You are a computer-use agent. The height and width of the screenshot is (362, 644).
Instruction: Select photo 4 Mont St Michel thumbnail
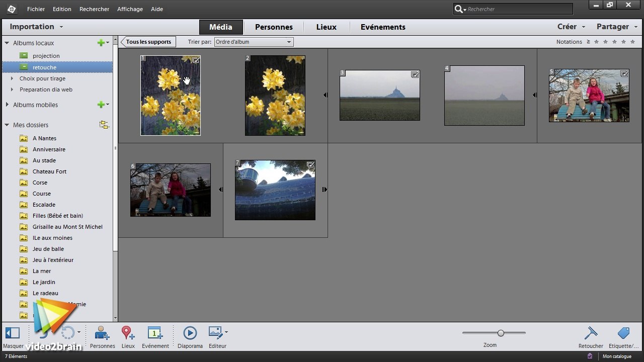(x=485, y=96)
